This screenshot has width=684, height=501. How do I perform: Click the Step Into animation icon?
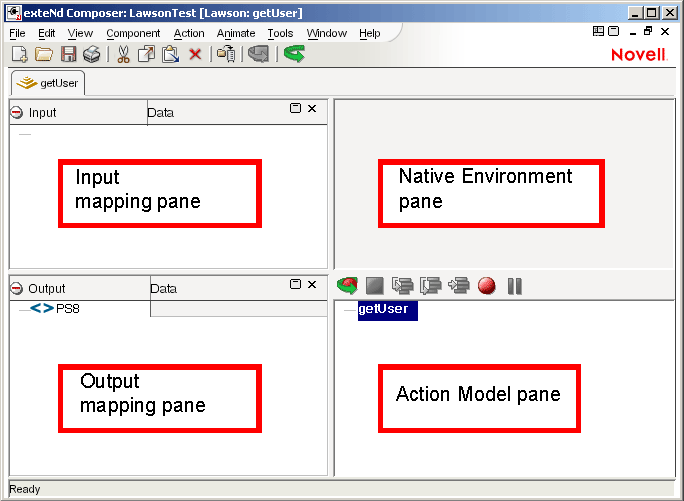403,286
